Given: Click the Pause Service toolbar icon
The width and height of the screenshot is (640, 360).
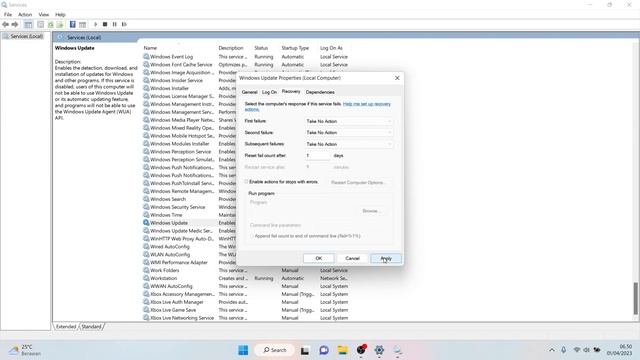Looking at the screenshot, I should [x=115, y=24].
